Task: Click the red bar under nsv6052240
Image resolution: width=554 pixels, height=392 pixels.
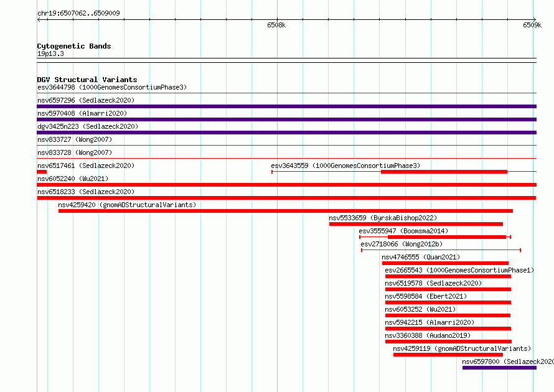Action: tap(286, 185)
